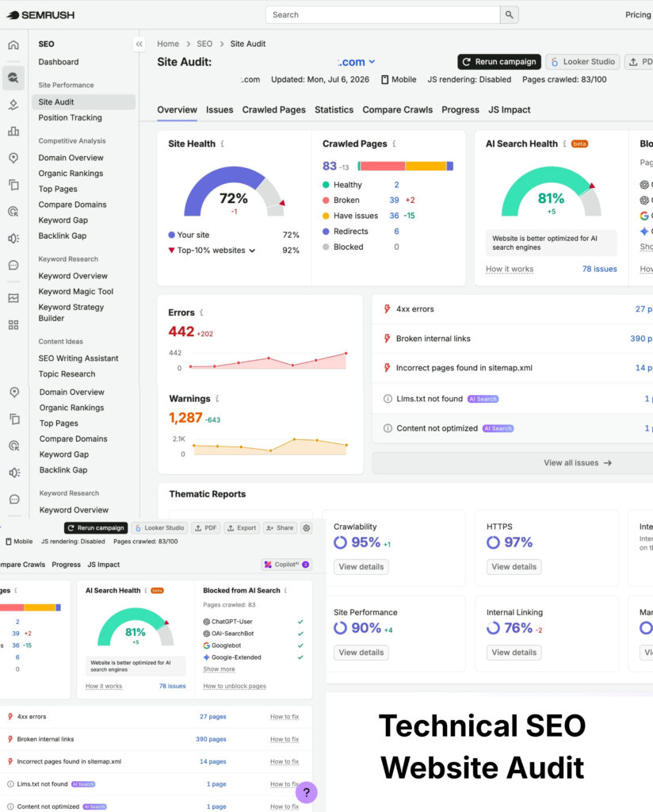Click the Internal Linking 76% progress ring
Viewport: 653px width, 812px height.
tap(493, 628)
